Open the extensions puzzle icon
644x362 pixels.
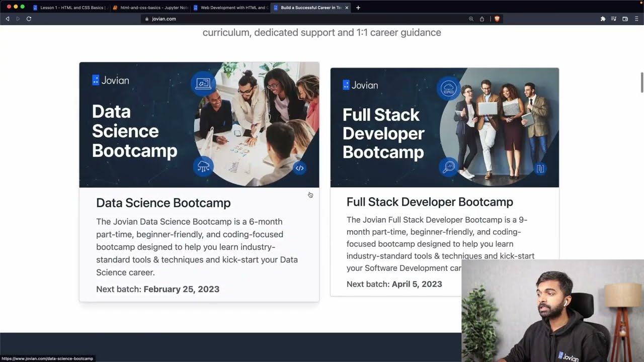[x=603, y=19]
